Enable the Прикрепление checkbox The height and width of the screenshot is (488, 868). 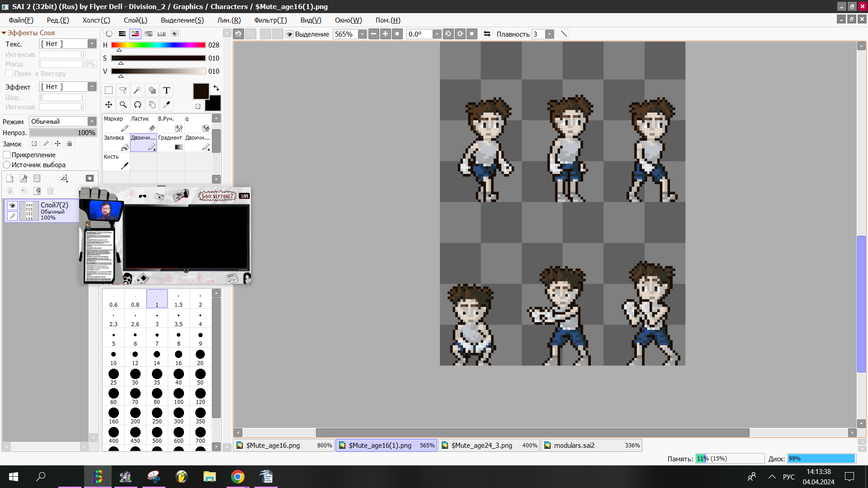pos(7,155)
